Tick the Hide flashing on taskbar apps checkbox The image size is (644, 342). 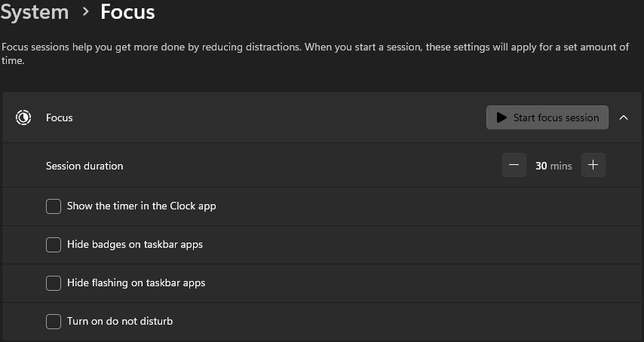pos(54,283)
